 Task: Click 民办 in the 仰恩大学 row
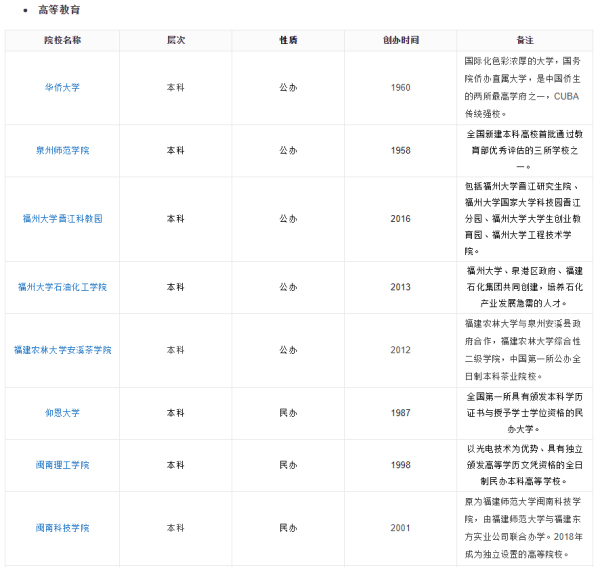click(288, 413)
